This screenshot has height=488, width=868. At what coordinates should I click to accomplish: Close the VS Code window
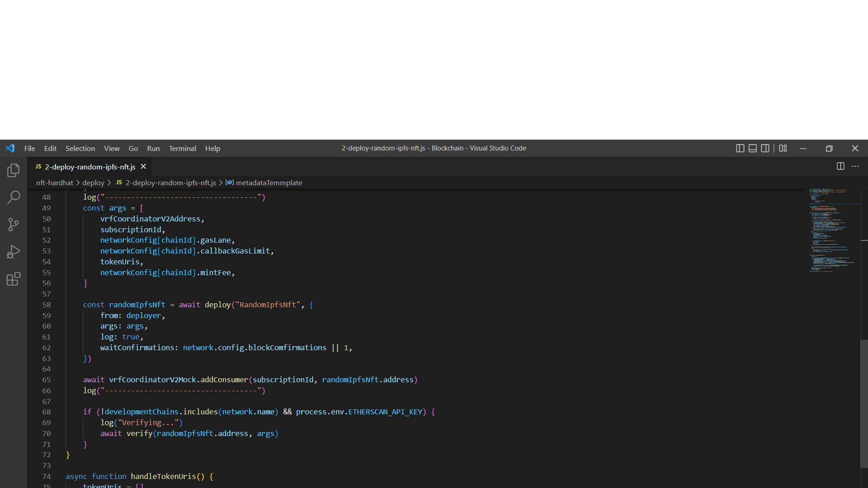855,148
